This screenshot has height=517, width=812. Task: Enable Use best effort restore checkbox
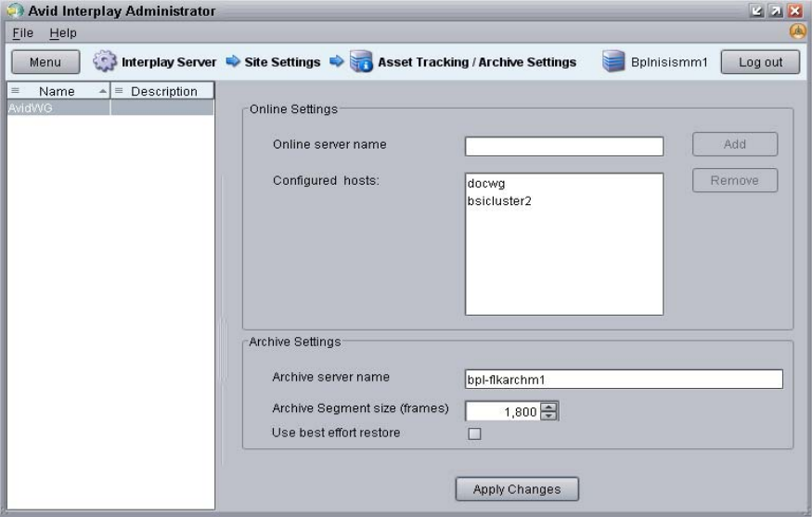474,433
